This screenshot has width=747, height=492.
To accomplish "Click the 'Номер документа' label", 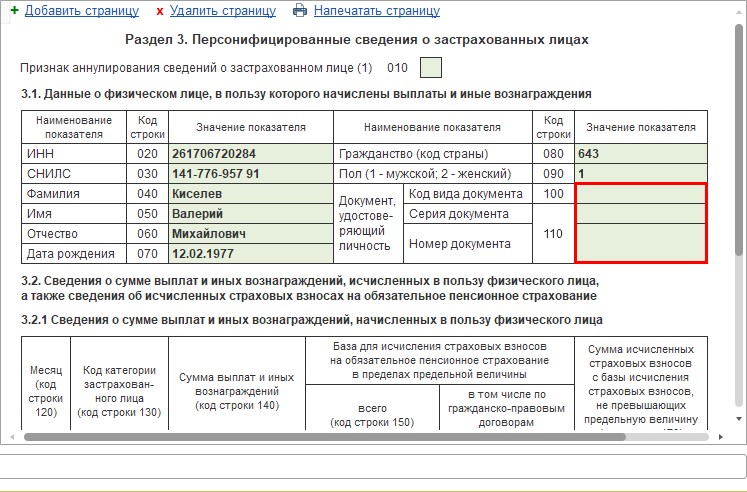I will [460, 244].
